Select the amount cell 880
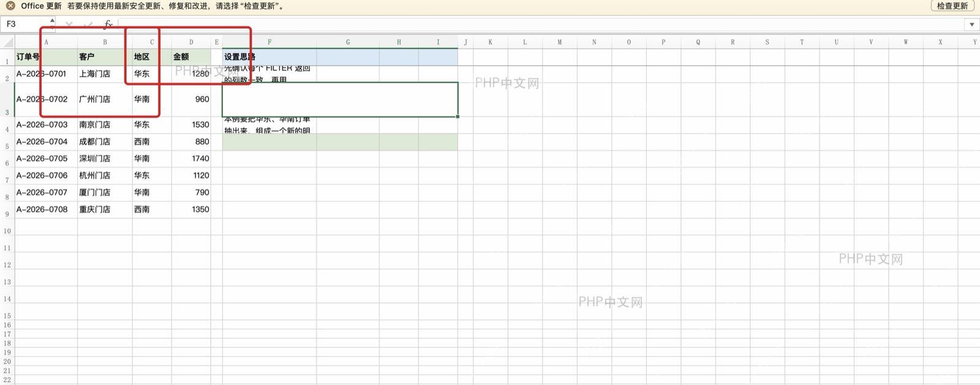The image size is (980, 385). (191, 142)
